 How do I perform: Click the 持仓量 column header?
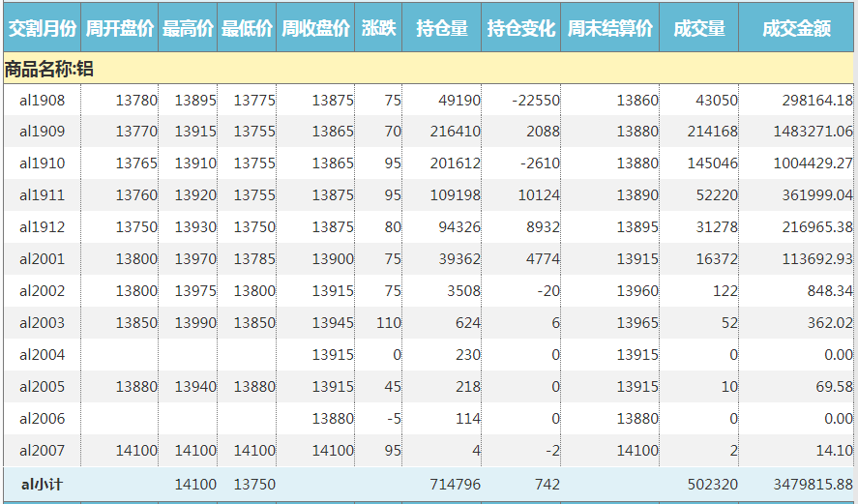(442, 29)
